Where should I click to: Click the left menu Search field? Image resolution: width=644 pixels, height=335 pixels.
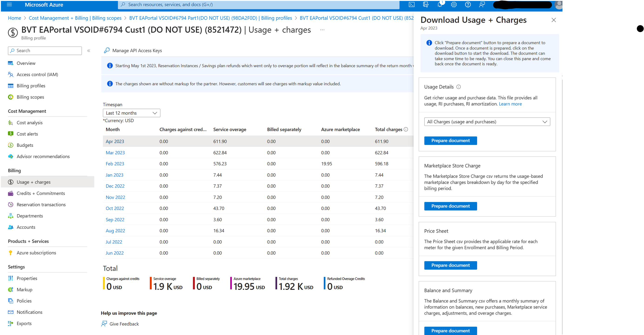click(45, 50)
